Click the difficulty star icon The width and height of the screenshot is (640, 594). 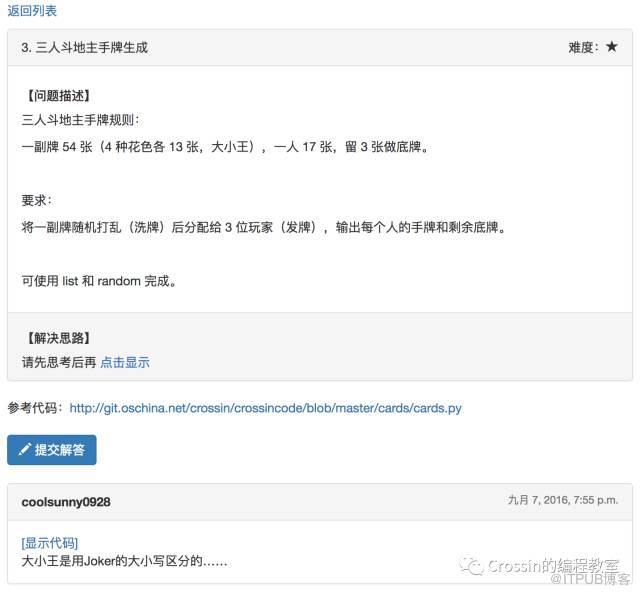611,47
